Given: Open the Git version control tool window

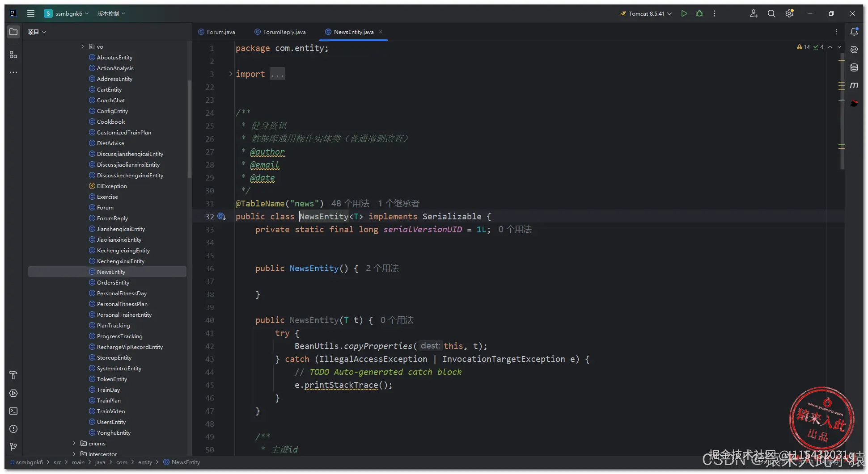Looking at the screenshot, I should 13,447.
